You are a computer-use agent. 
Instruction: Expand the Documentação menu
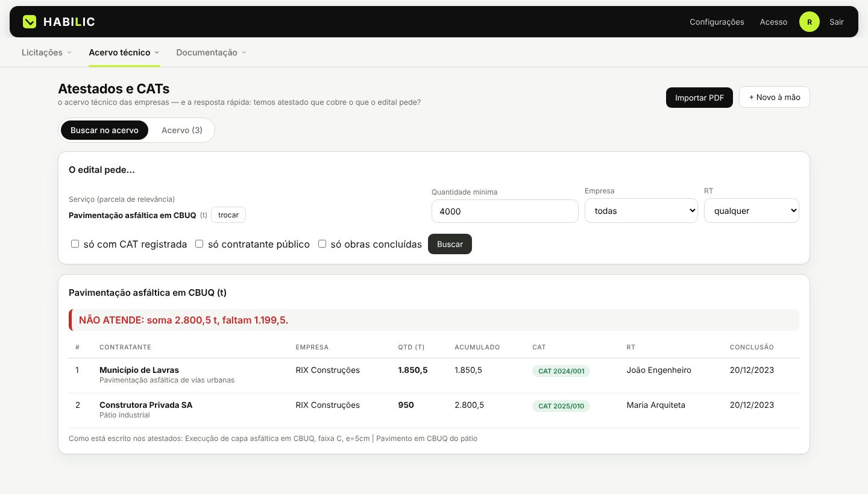coord(211,52)
